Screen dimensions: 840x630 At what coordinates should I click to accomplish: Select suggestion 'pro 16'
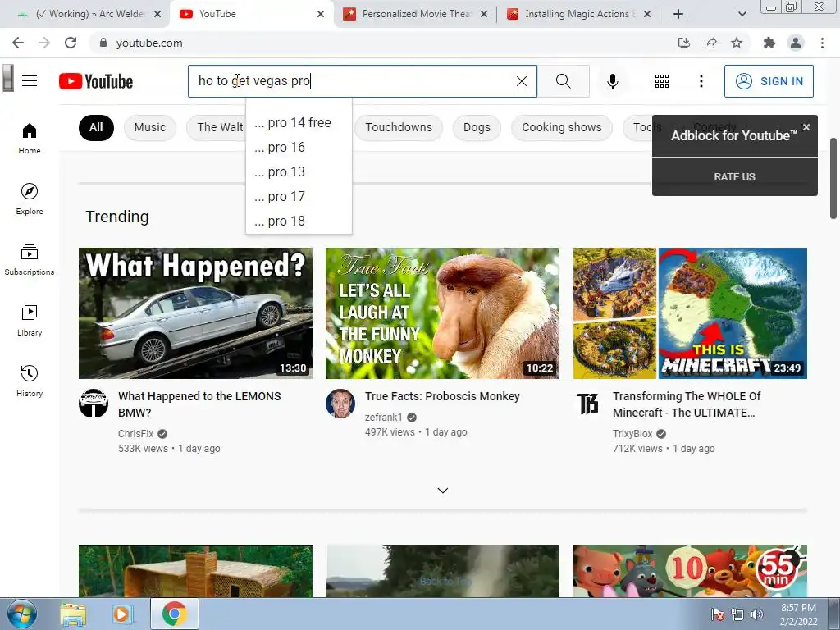pos(299,148)
